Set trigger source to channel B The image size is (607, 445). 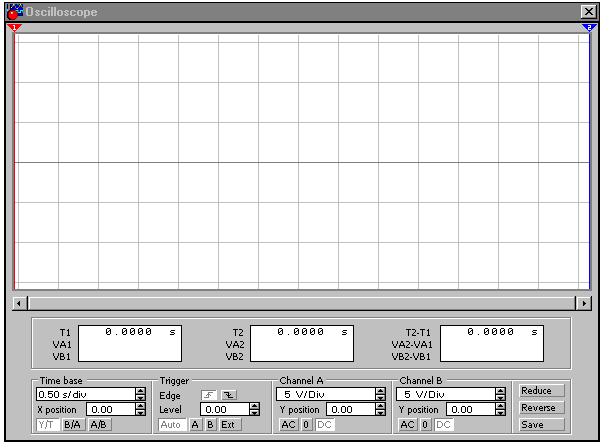pos(210,424)
